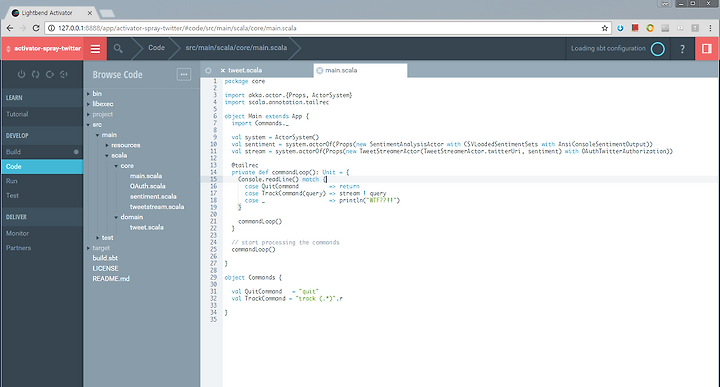720x387 pixels.
Task: Click the fourth sidebar toolbar icon
Action: coord(64,74)
